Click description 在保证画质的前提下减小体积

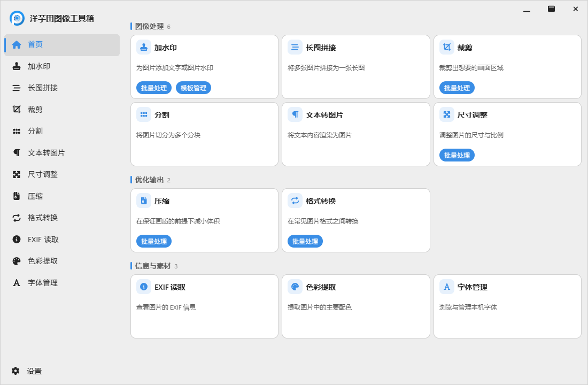click(x=178, y=221)
